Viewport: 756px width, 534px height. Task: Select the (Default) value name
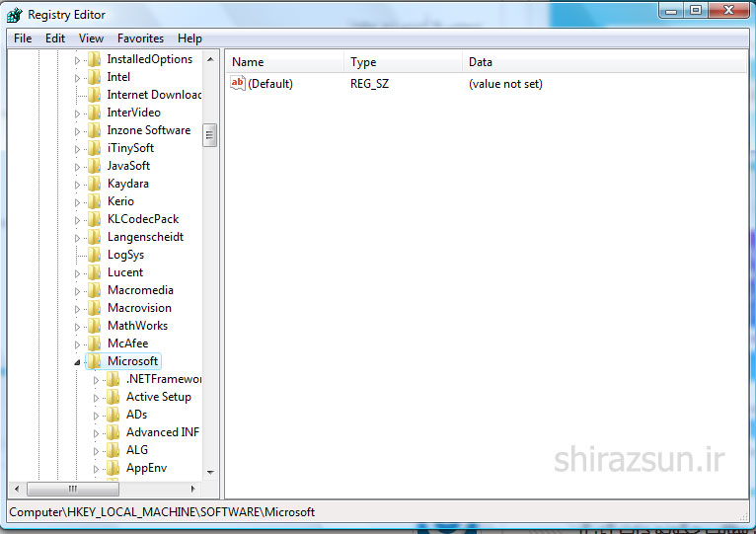(270, 84)
